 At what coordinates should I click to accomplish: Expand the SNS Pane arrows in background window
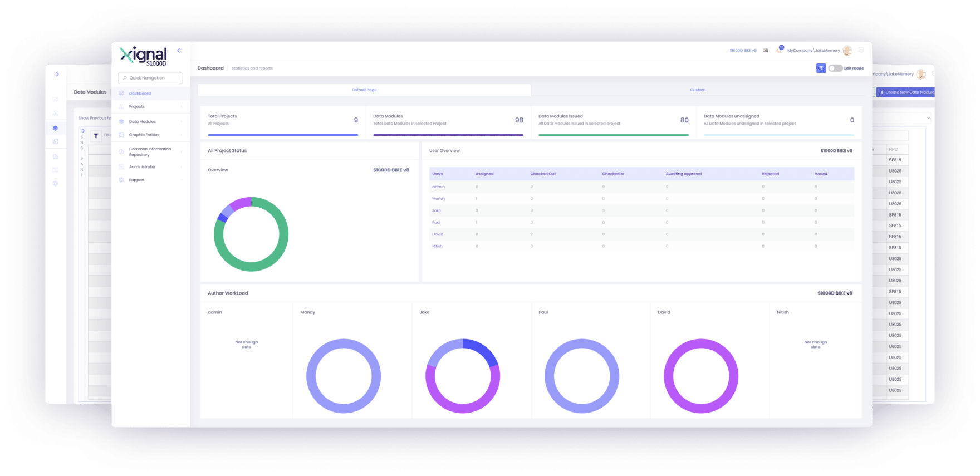[82, 131]
